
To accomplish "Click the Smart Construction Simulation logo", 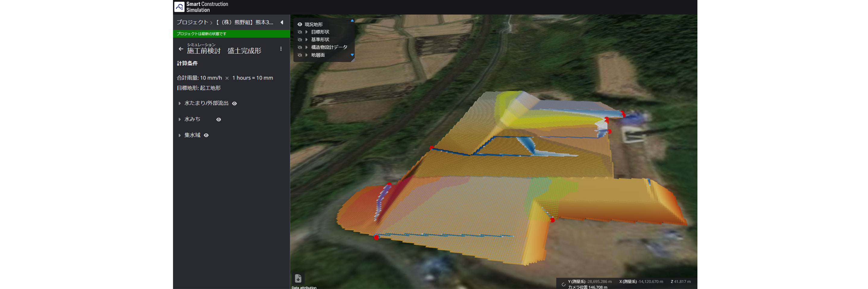I will pyautogui.click(x=179, y=7).
